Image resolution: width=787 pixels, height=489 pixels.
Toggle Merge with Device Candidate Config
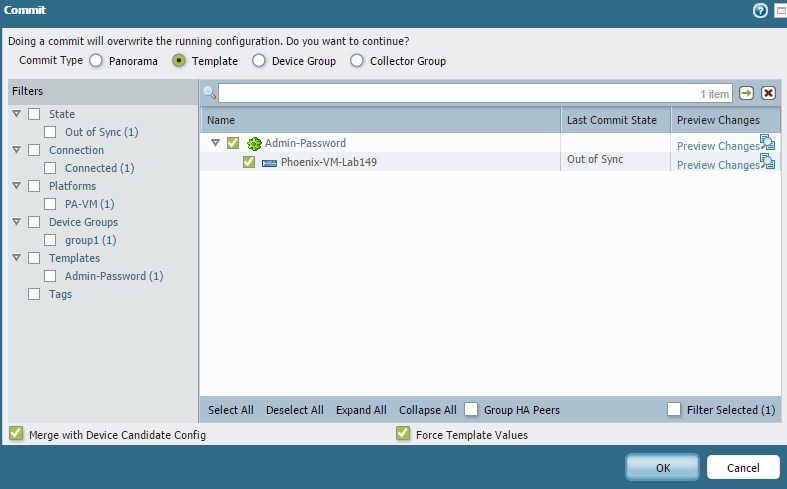pos(16,433)
